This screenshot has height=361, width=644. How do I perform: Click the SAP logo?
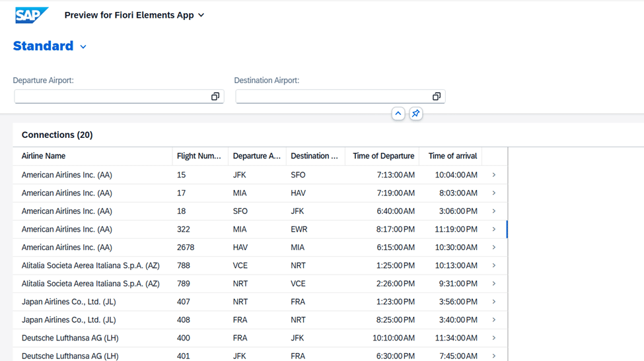(x=31, y=15)
